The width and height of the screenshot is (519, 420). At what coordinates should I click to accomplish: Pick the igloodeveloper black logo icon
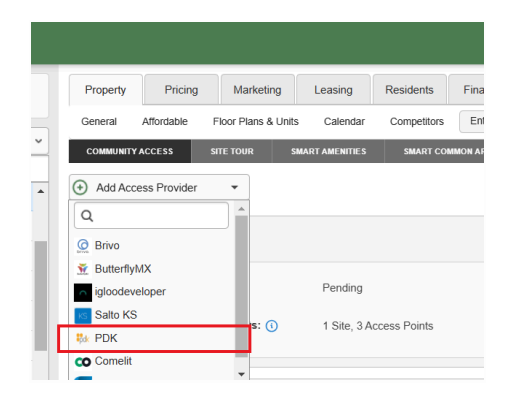coord(83,292)
